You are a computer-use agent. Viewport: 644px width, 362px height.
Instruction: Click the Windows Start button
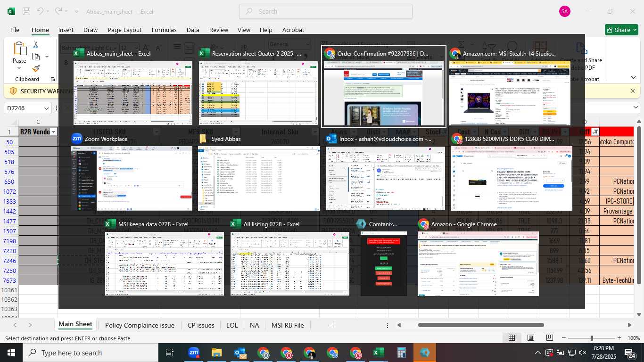point(11,353)
